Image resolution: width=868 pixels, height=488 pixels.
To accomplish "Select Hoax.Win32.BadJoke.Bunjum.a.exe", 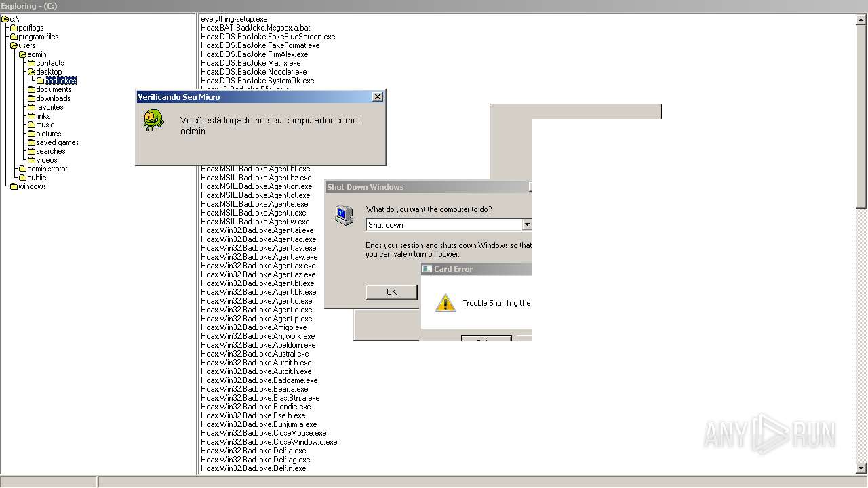I will click(x=259, y=424).
